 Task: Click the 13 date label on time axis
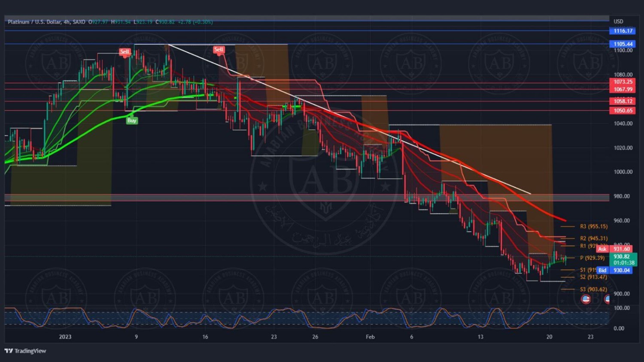tap(480, 337)
